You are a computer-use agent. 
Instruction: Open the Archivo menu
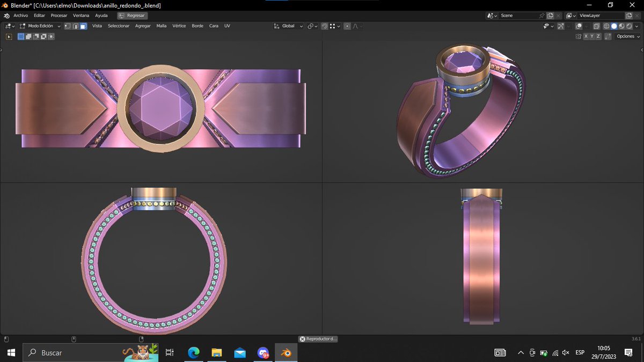pyautogui.click(x=20, y=16)
